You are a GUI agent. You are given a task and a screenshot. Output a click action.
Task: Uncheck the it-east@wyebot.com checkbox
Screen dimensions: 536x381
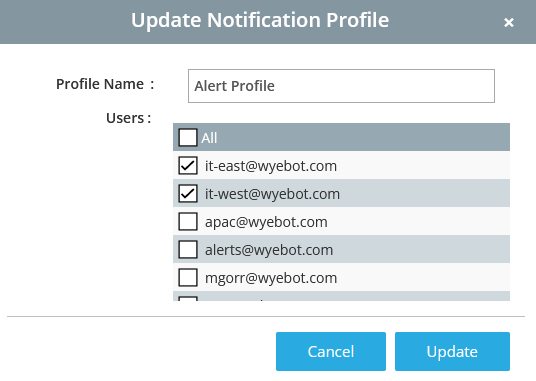tap(188, 165)
